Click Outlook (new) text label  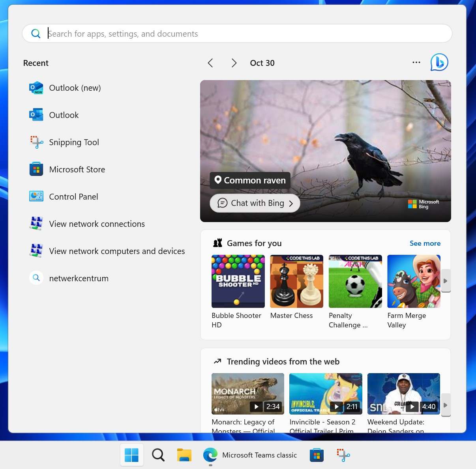[75, 88]
